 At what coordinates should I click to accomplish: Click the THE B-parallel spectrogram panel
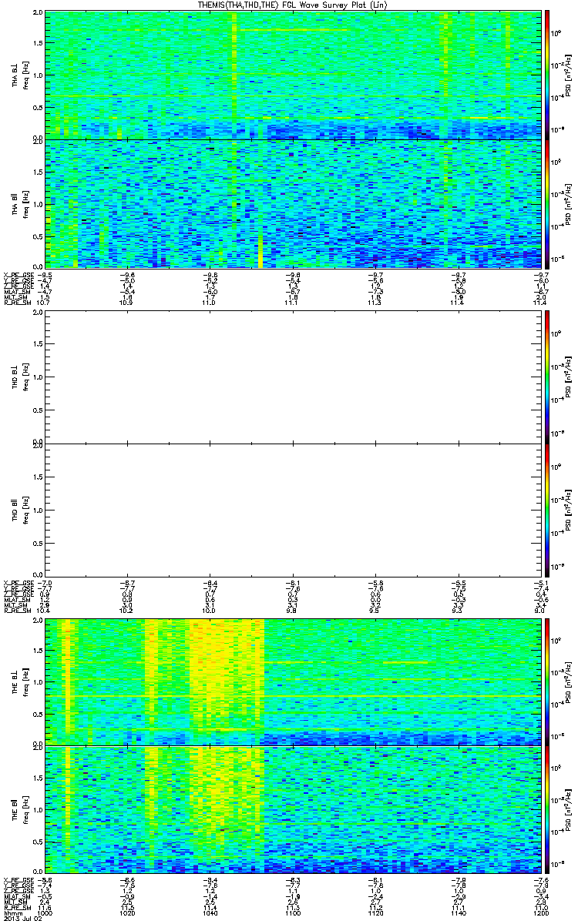click(292, 808)
